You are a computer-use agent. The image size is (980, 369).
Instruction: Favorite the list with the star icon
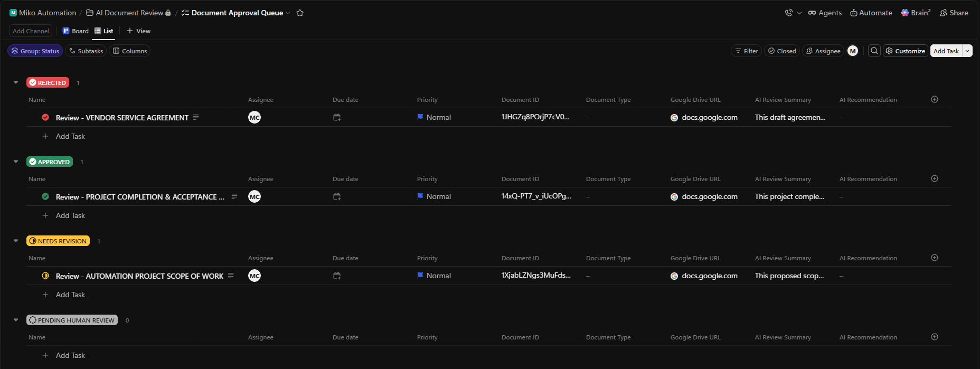point(300,13)
